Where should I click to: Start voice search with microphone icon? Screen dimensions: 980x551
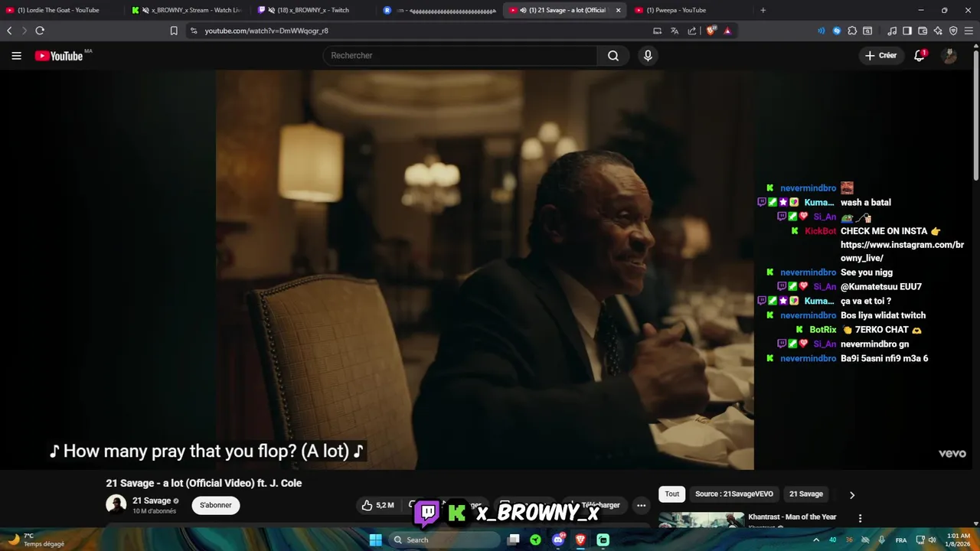[648, 55]
